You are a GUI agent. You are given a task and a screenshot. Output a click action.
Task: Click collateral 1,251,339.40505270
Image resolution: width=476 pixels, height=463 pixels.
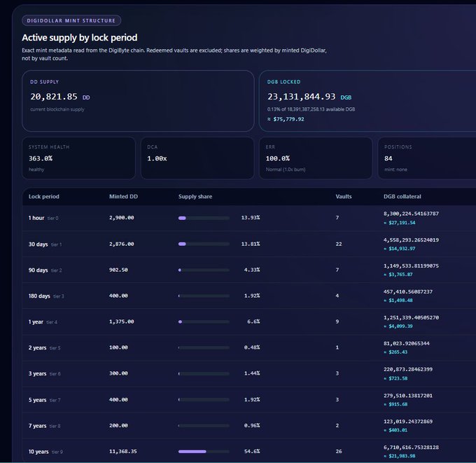coord(411,317)
